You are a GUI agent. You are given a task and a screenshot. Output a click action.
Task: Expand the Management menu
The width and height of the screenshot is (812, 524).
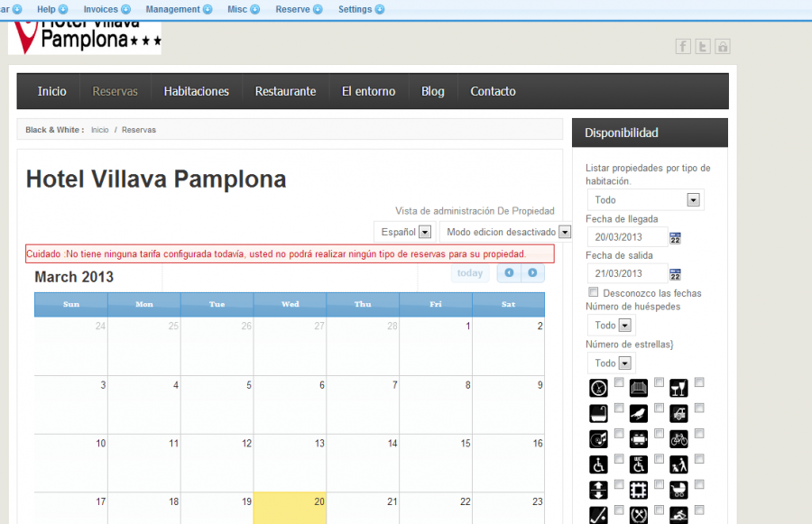179,9
